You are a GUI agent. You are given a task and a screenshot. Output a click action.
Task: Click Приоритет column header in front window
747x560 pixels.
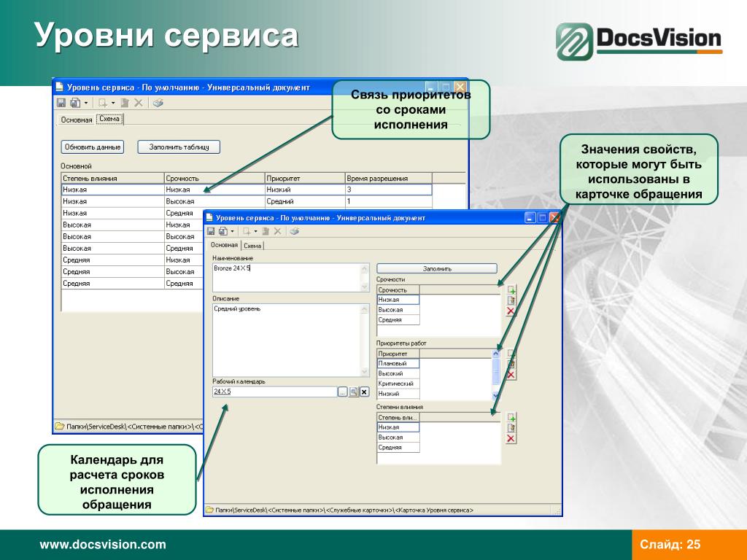398,354
